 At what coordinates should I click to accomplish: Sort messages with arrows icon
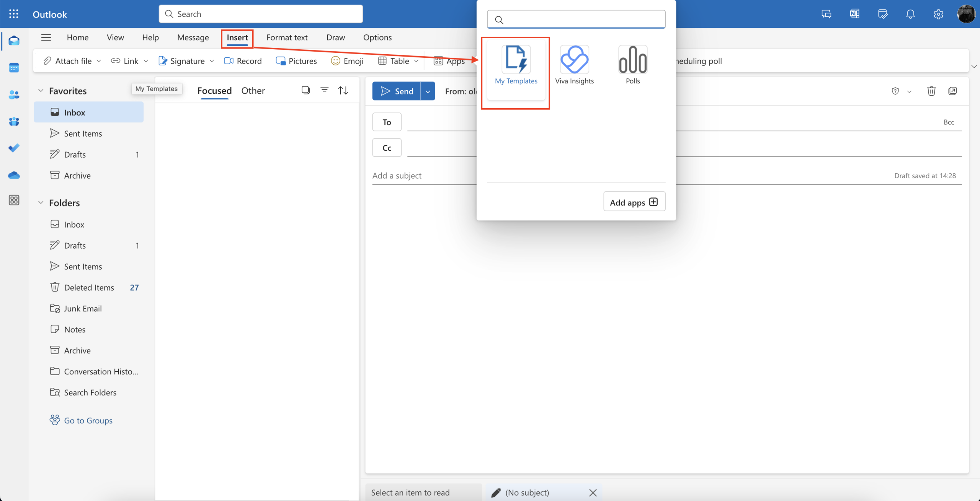pos(343,90)
